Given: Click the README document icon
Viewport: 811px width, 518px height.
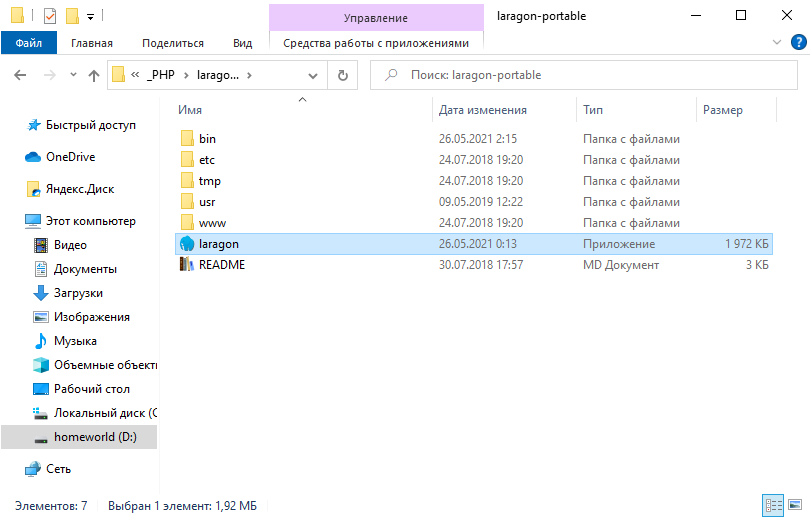Looking at the screenshot, I should coord(186,265).
